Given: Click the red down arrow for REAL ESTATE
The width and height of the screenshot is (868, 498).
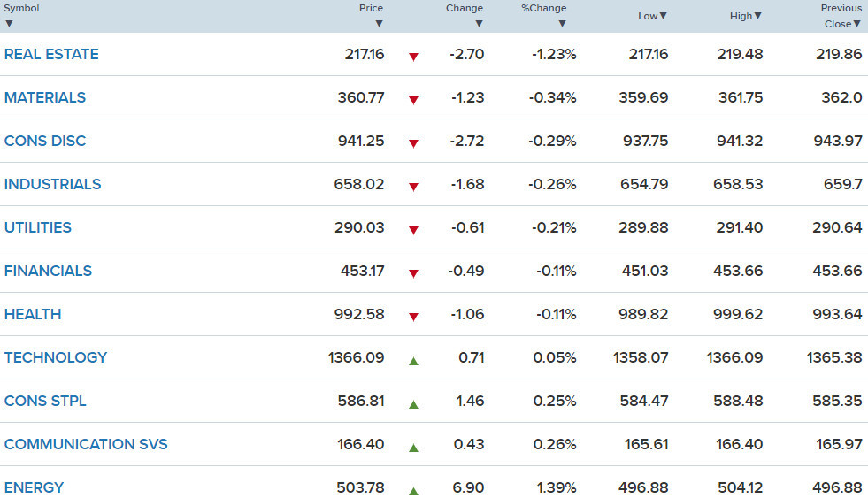Looking at the screenshot, I should (x=413, y=57).
